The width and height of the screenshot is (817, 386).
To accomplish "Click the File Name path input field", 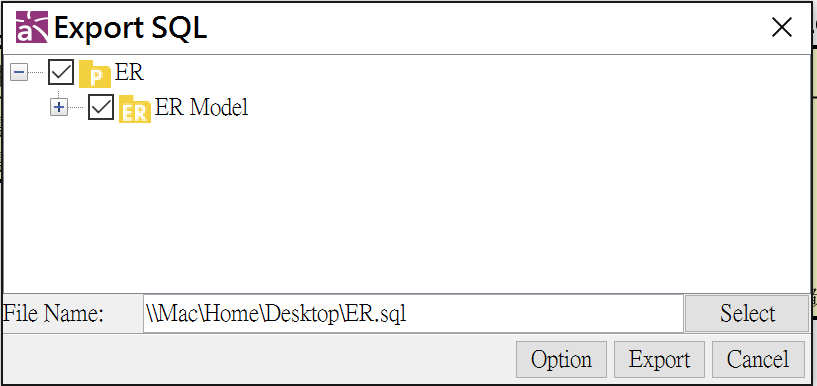I will [x=413, y=314].
